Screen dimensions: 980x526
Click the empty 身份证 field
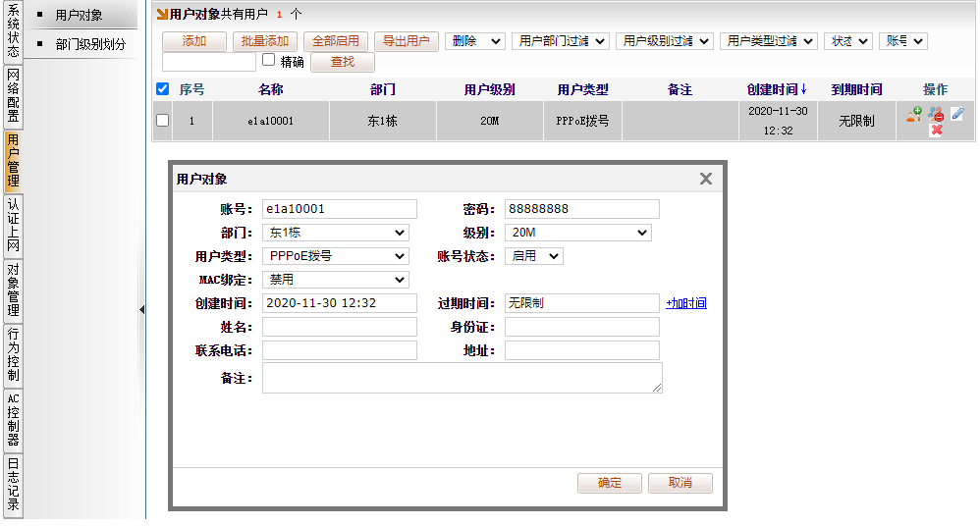(x=582, y=327)
